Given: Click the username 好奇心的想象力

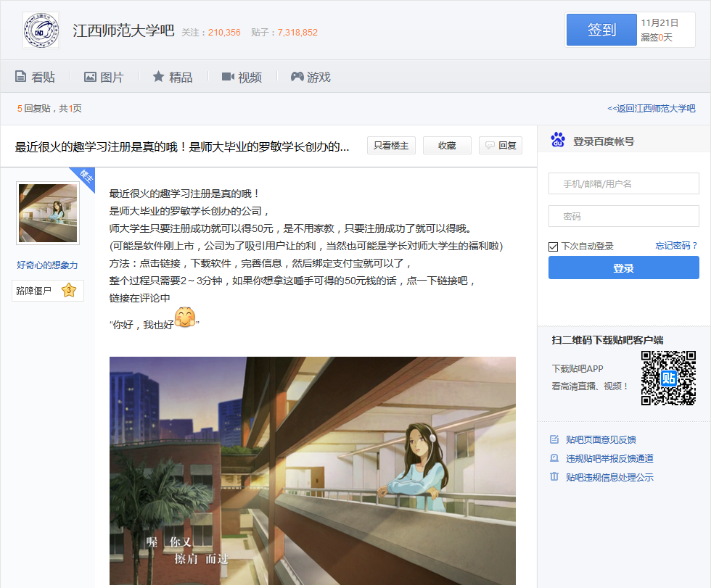Looking at the screenshot, I should [x=47, y=265].
